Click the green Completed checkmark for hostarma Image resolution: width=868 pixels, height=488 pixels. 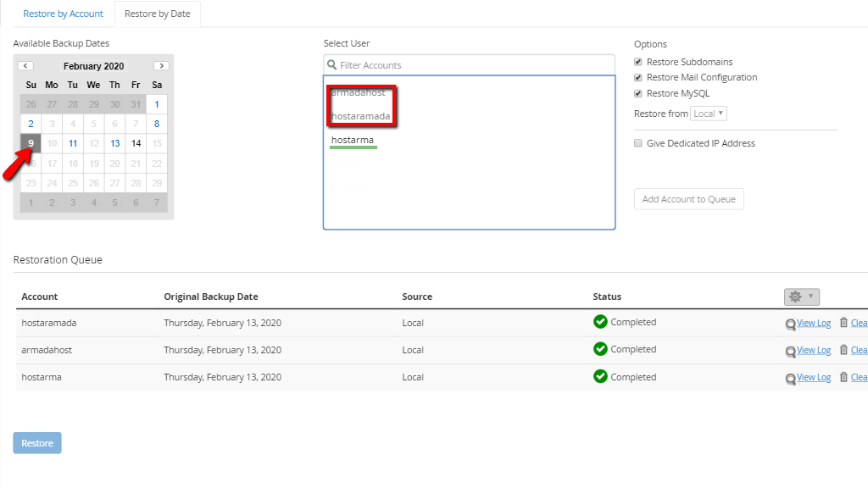point(600,376)
